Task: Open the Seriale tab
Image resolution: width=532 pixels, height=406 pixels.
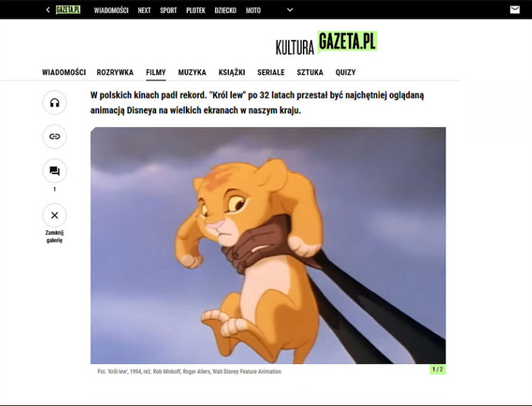Action: point(271,72)
